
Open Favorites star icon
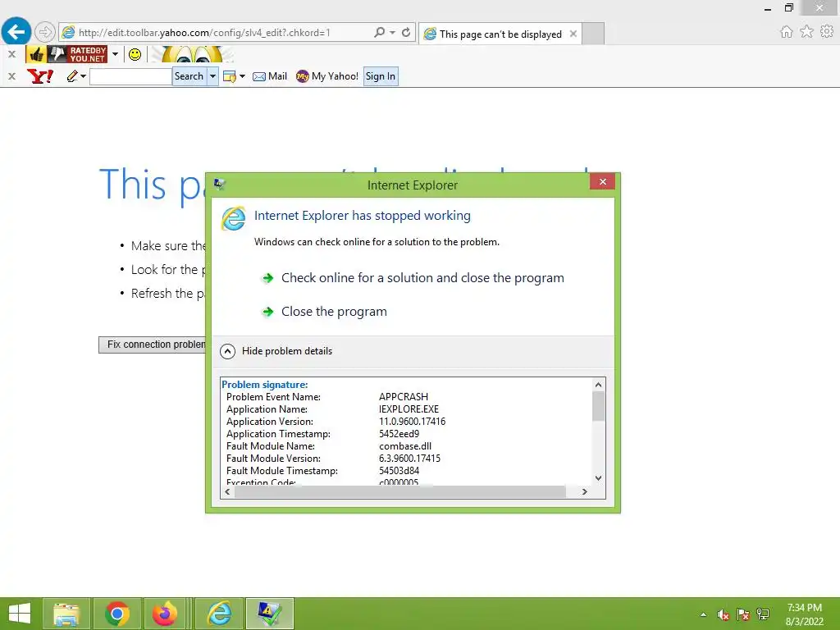pos(806,32)
